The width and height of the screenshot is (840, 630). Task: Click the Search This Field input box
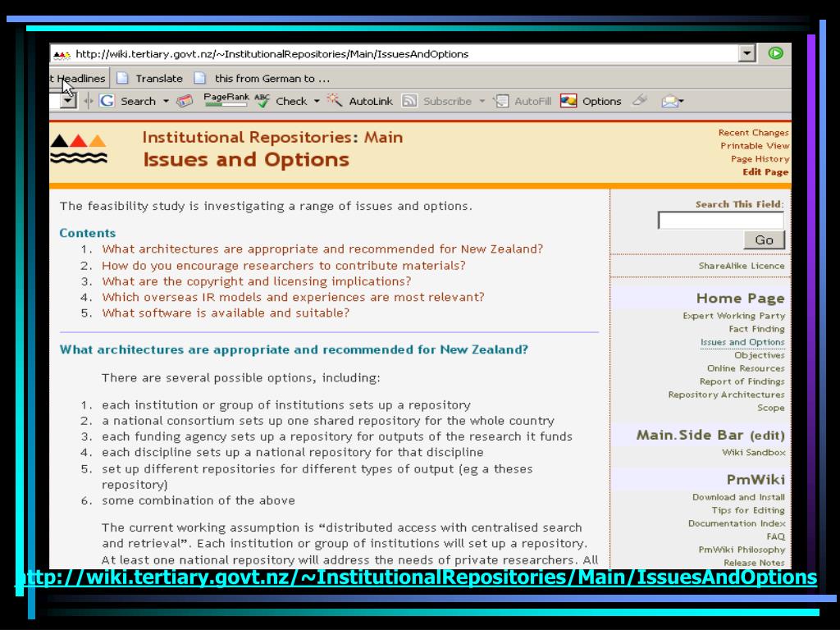pos(720,220)
